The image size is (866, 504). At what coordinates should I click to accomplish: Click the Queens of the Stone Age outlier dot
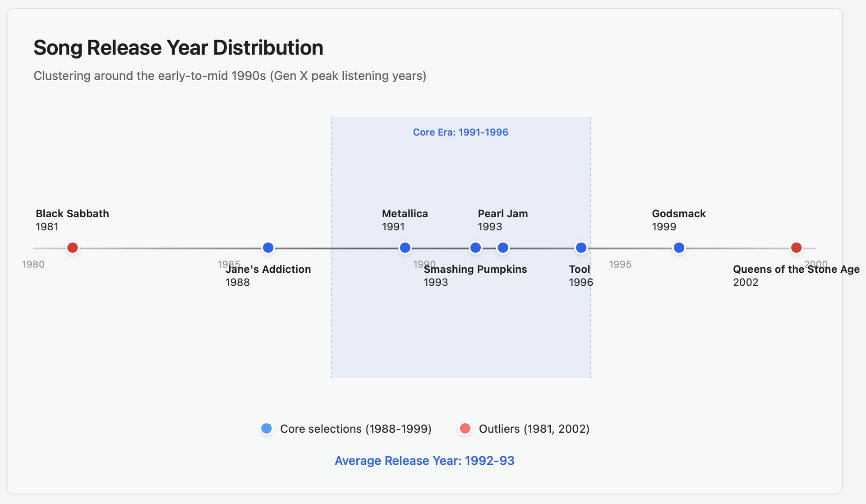[x=796, y=247]
